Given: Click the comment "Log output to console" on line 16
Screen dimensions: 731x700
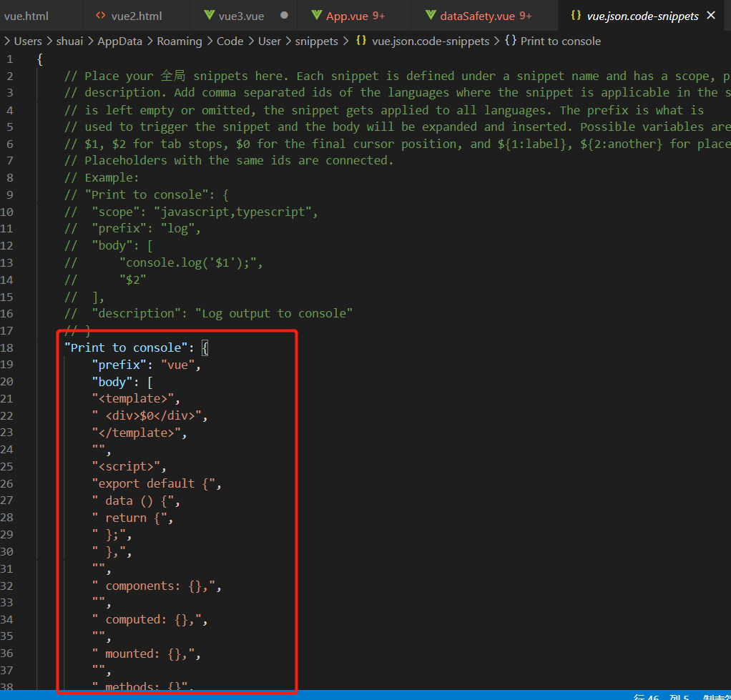Looking at the screenshot, I should 274,314.
